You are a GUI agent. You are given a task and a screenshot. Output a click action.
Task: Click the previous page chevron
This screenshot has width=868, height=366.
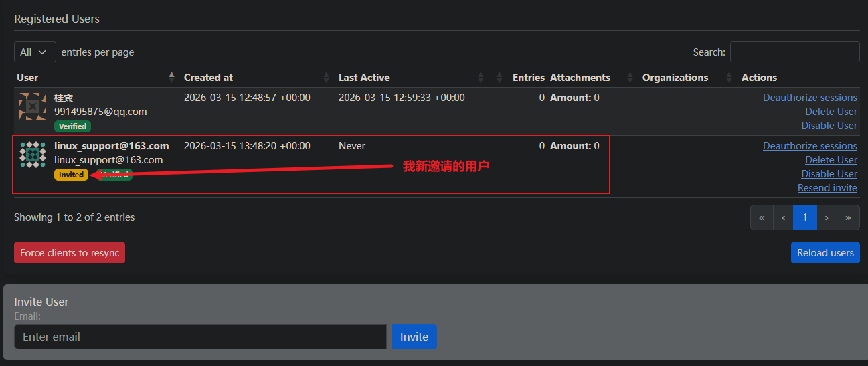[x=783, y=217]
